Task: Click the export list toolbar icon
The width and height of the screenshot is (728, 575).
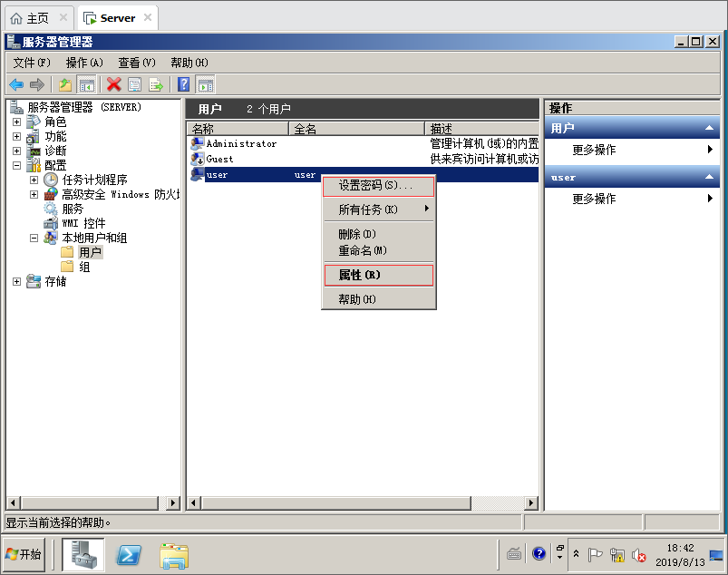Action: [156, 84]
